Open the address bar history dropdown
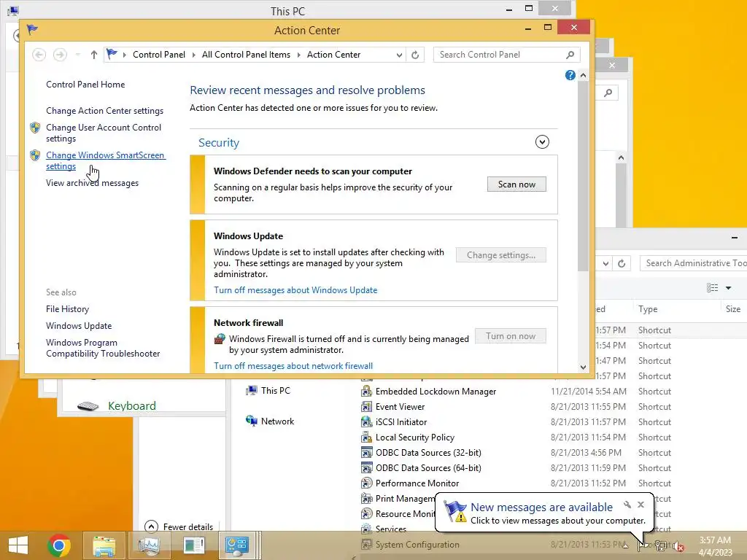The image size is (747, 560). pyautogui.click(x=399, y=55)
